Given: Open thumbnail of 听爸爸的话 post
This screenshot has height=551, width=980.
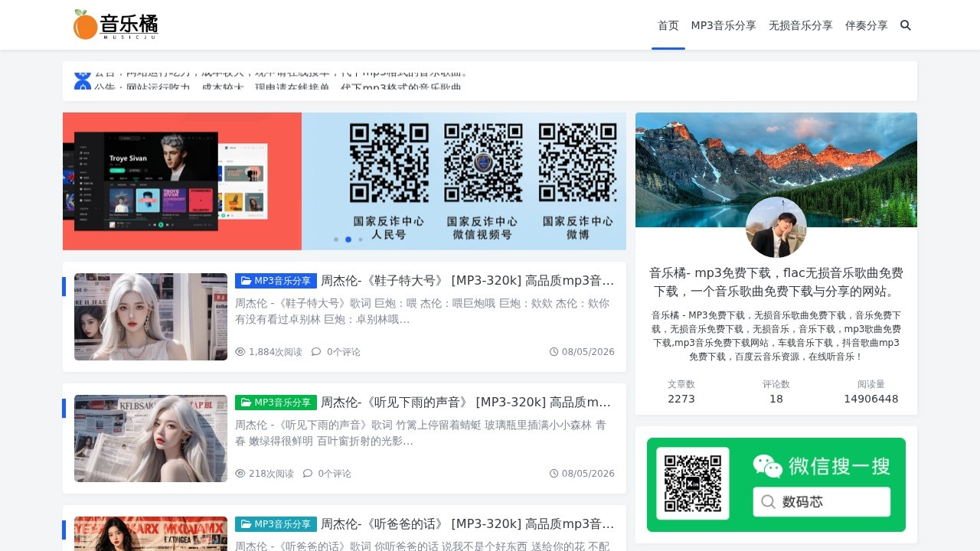Looking at the screenshot, I should pos(151,533).
